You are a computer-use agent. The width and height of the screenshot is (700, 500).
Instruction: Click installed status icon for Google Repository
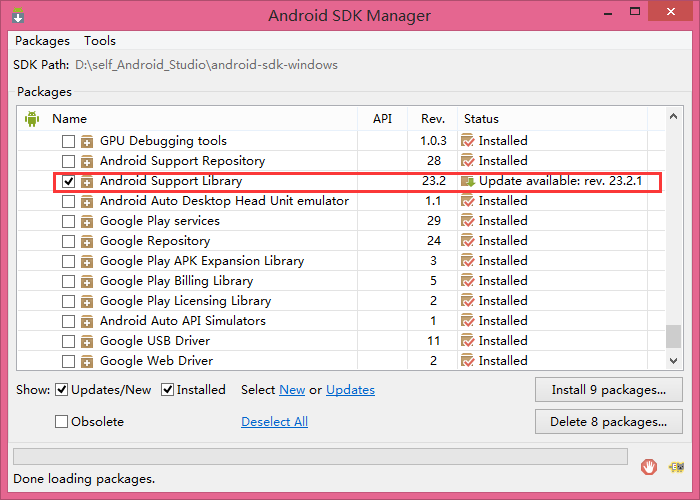point(467,241)
